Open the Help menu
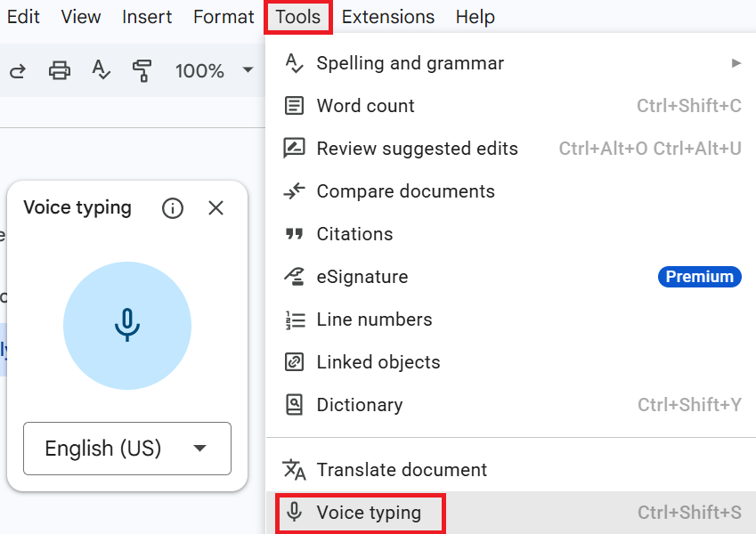The width and height of the screenshot is (756, 534). [x=475, y=17]
